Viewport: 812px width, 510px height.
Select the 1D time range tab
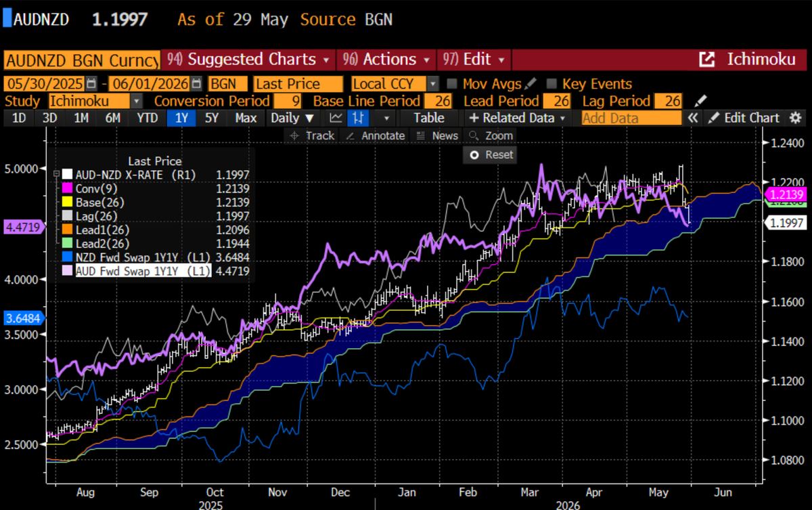20,118
